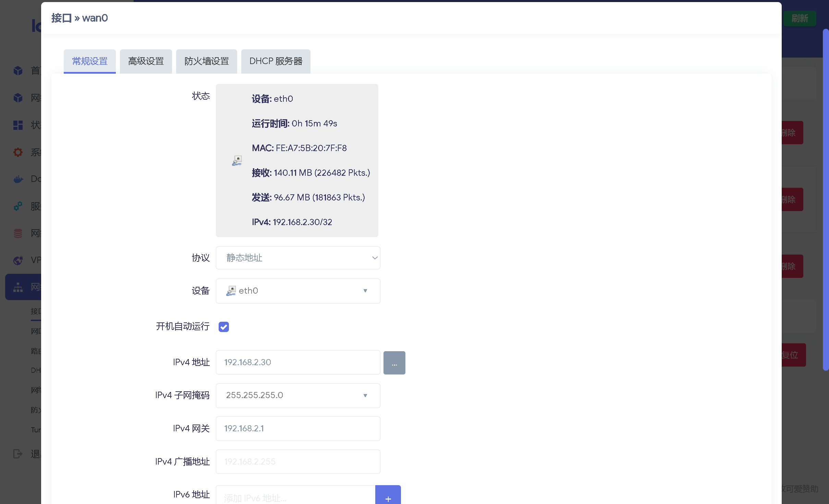Click the eth0 device icon in the status box

point(237,161)
